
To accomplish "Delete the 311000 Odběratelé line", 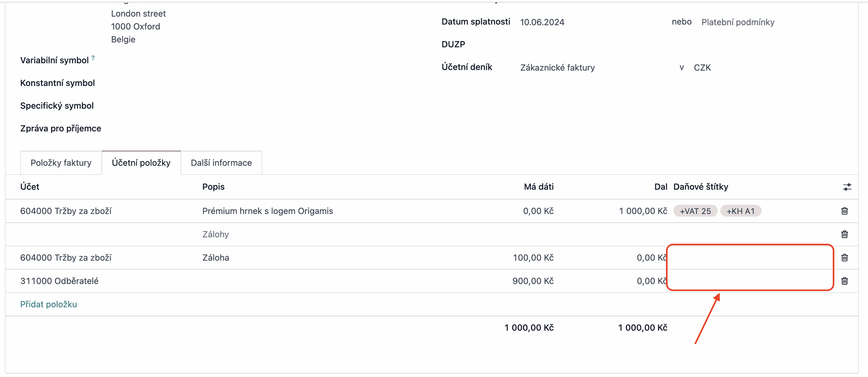I will tap(844, 281).
